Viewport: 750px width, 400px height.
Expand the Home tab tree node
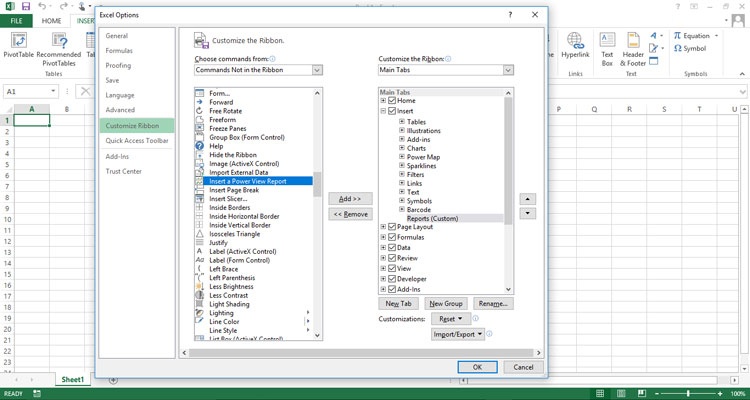[x=383, y=101]
